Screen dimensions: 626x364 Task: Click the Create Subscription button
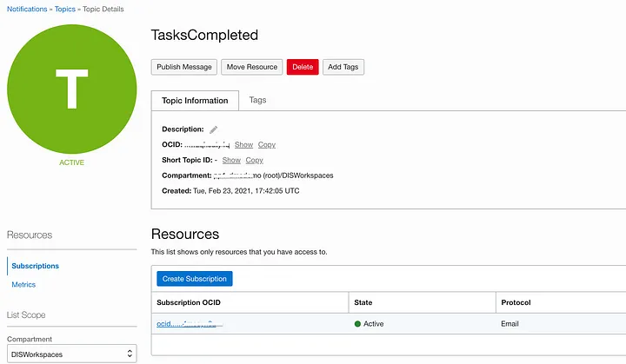(195, 279)
